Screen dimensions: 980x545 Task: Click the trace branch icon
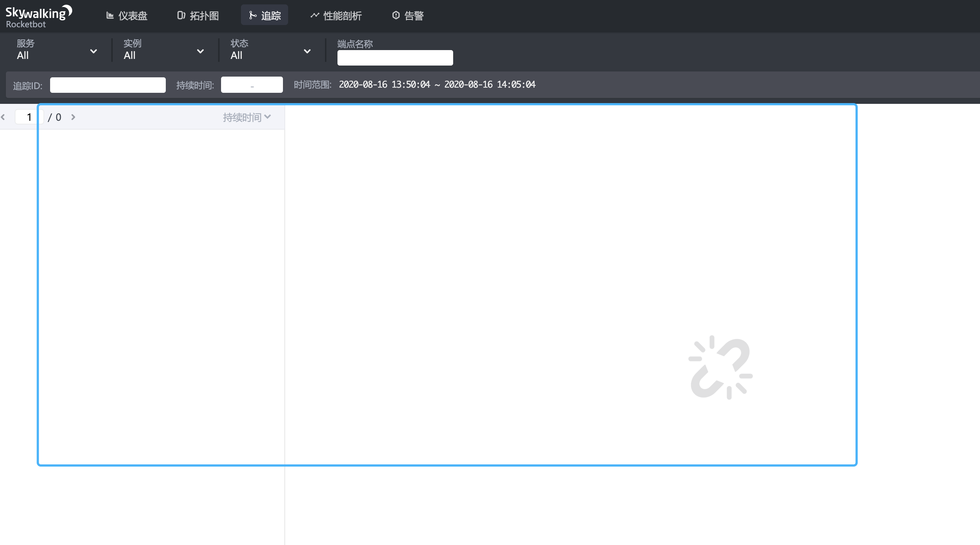coord(252,15)
